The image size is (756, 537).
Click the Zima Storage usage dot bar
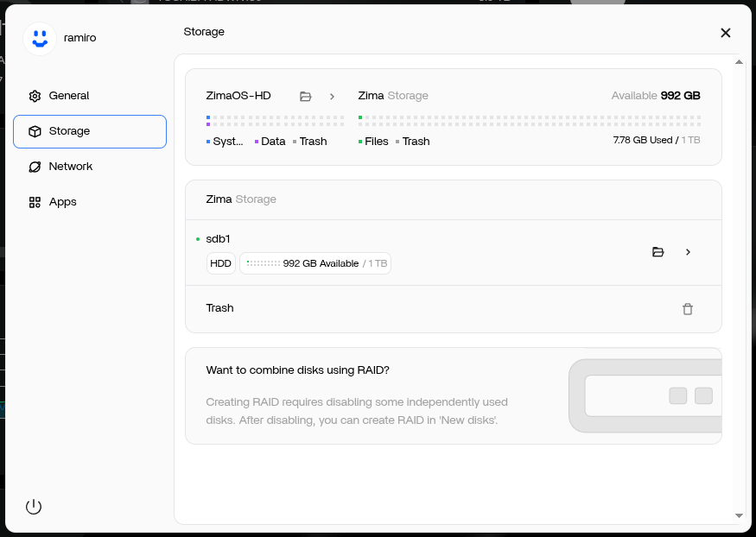point(529,120)
